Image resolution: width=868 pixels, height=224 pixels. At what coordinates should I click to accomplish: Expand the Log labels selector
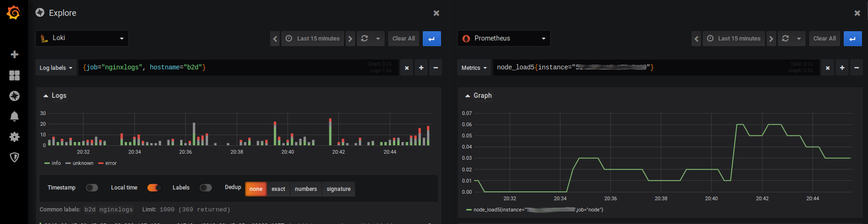coord(56,68)
